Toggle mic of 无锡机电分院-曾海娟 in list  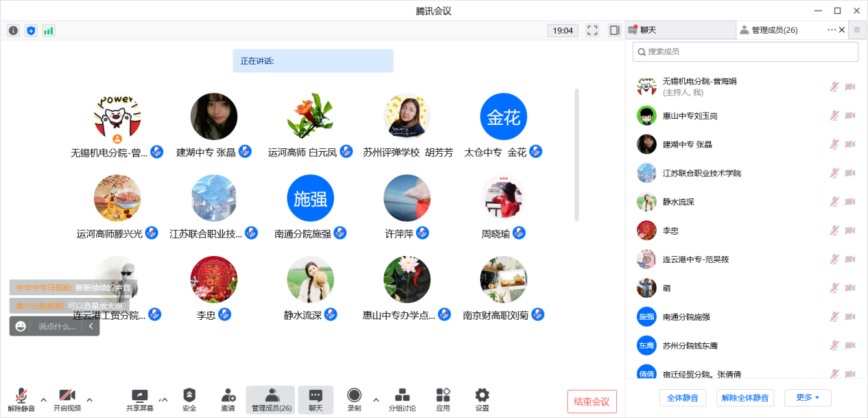tap(834, 86)
